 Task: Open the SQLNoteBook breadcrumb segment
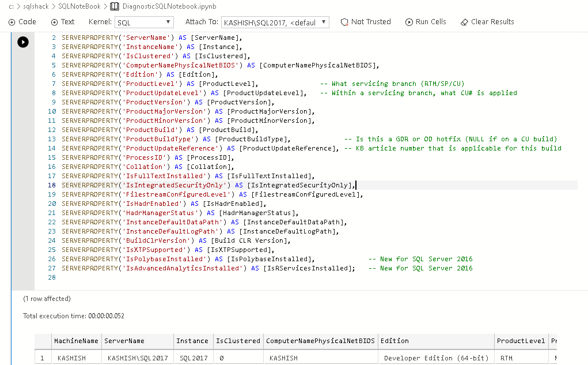79,6
